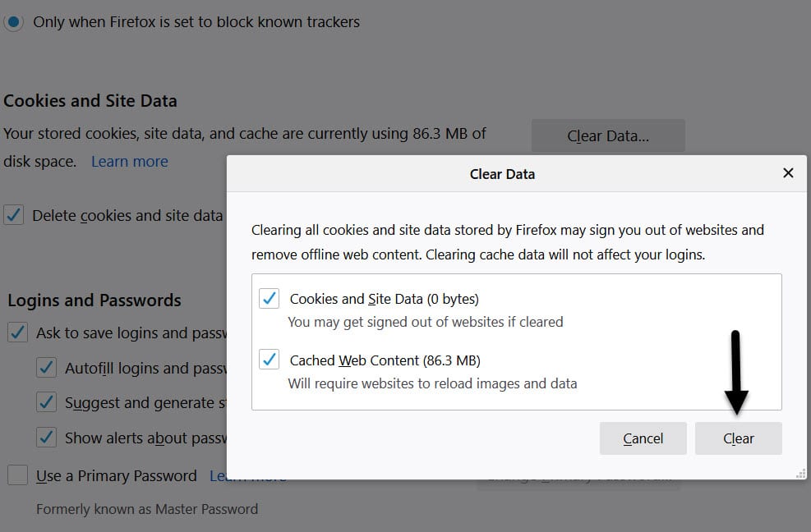811x532 pixels.
Task: Select the Cookies and Site Data checkbox again
Action: tap(269, 299)
